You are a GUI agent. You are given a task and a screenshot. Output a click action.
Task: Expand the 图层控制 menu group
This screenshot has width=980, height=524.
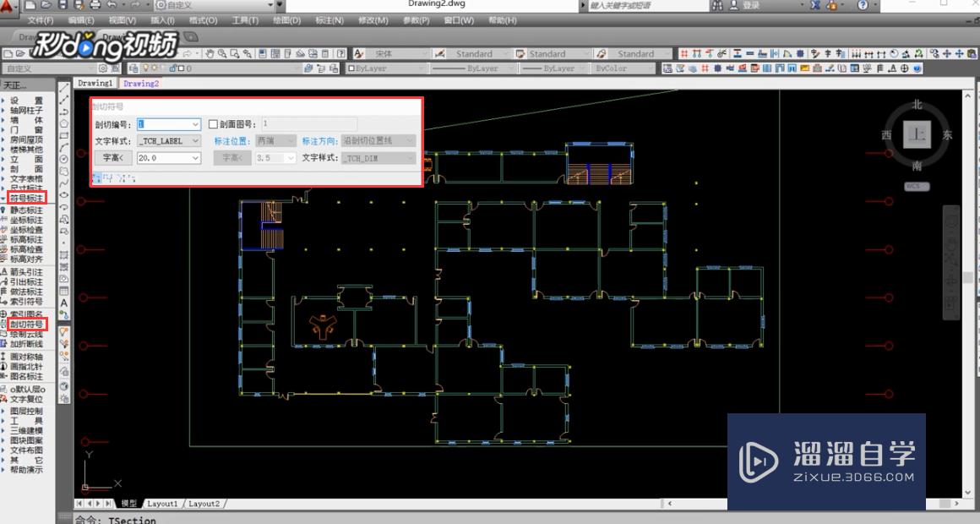pyautogui.click(x=25, y=411)
